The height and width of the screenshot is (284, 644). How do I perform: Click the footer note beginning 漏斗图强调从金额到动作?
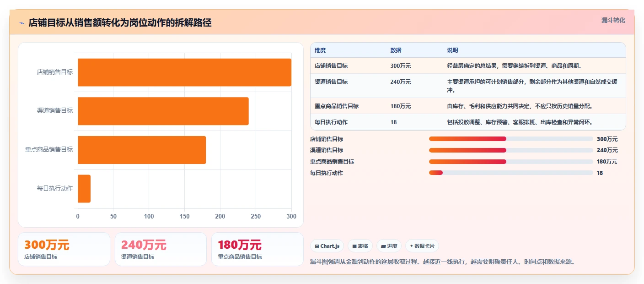(442, 262)
